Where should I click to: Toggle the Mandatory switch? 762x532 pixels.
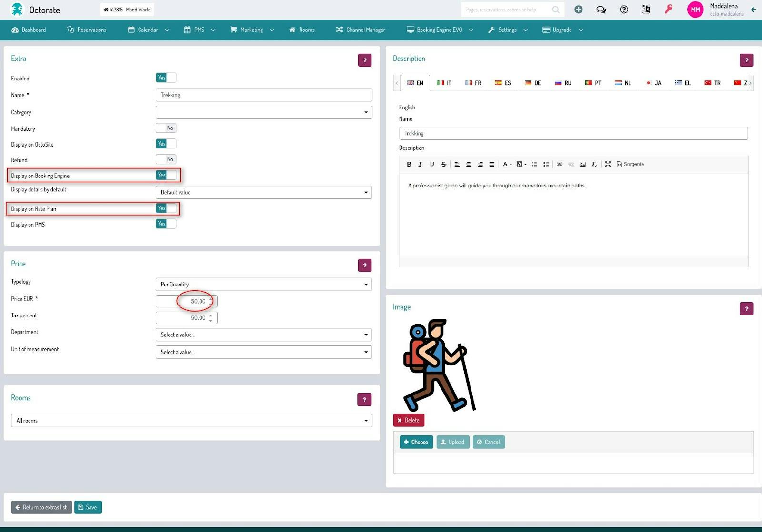point(166,128)
